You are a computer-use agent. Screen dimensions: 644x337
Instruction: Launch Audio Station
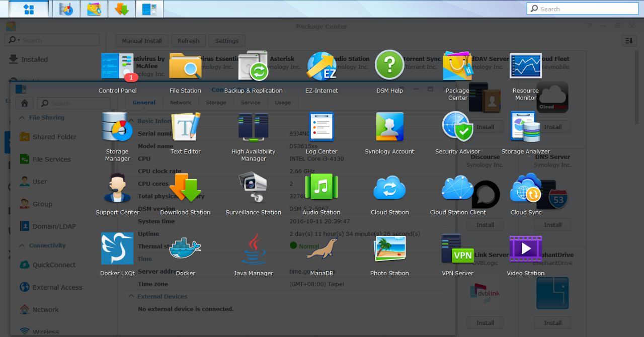[x=321, y=188]
